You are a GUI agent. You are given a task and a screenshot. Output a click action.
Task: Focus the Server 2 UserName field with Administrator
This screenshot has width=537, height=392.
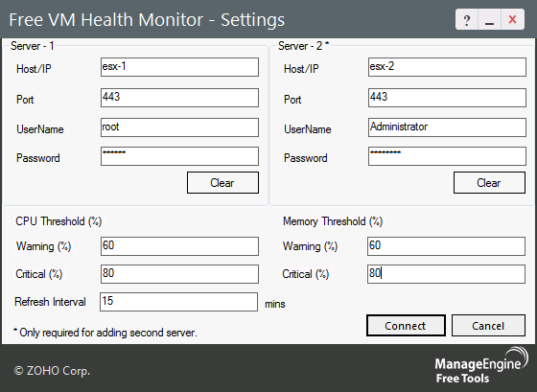pyautogui.click(x=447, y=127)
